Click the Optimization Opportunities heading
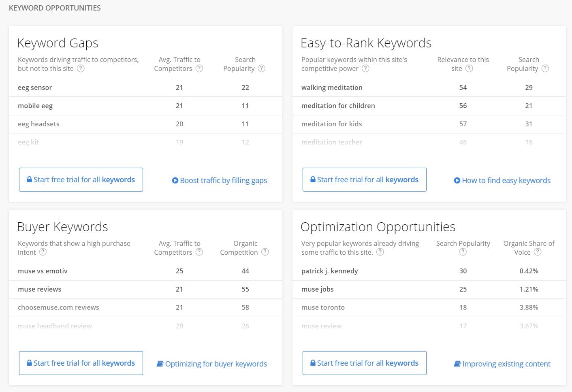 coord(378,227)
